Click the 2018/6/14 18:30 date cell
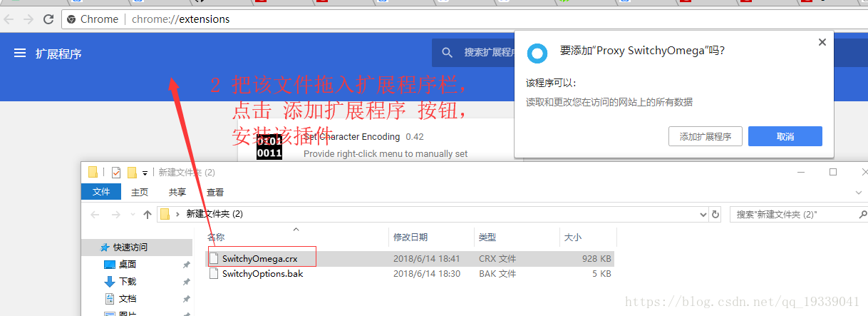Screen dimensions: 868x316 426,273
